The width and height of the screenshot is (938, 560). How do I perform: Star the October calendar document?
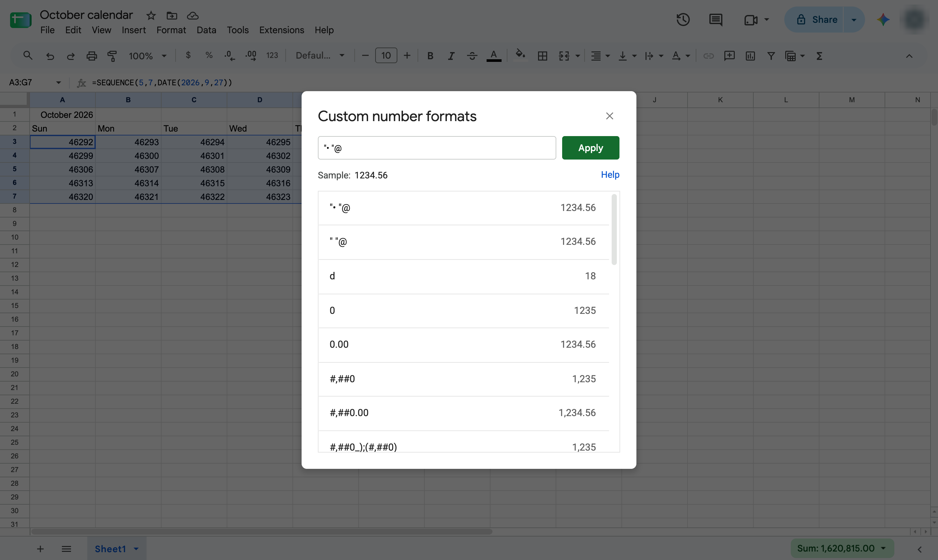151,16
